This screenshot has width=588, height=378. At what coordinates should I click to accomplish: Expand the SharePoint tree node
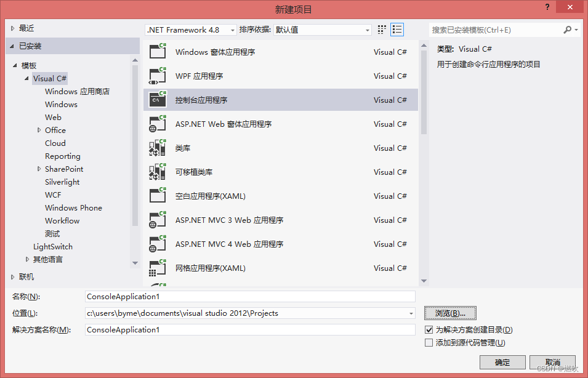coord(39,169)
